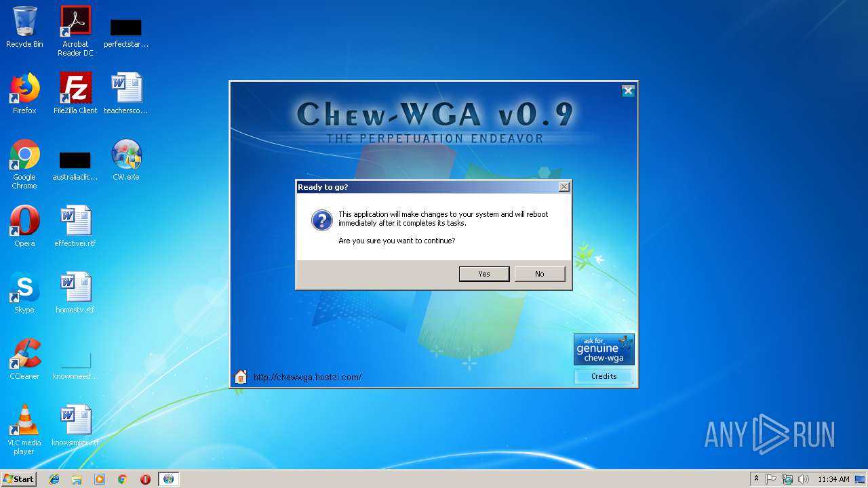Close the Chew-WGA main window
868x488 pixels.
point(629,91)
